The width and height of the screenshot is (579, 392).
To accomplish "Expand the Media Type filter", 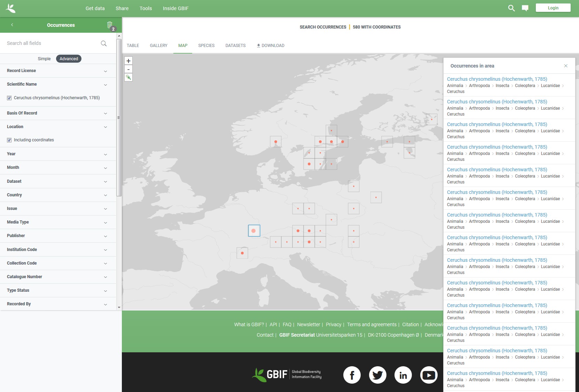I will [58, 222].
